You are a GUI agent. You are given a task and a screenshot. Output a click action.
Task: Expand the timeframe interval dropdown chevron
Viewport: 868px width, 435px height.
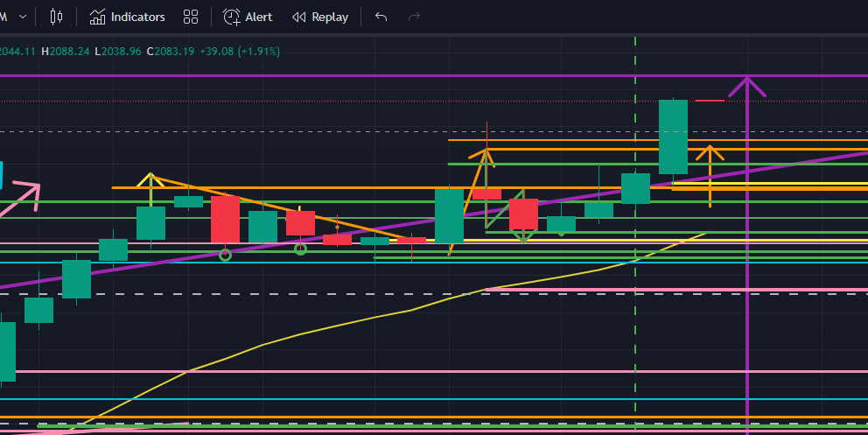click(22, 17)
